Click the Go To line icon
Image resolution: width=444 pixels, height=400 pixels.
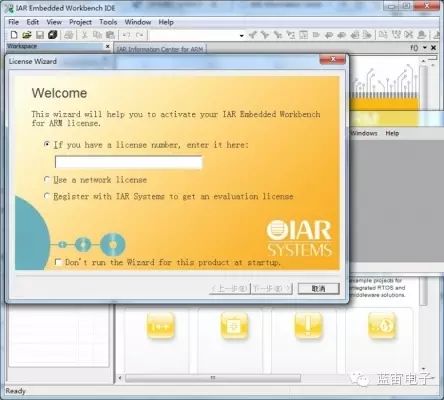click(x=303, y=35)
